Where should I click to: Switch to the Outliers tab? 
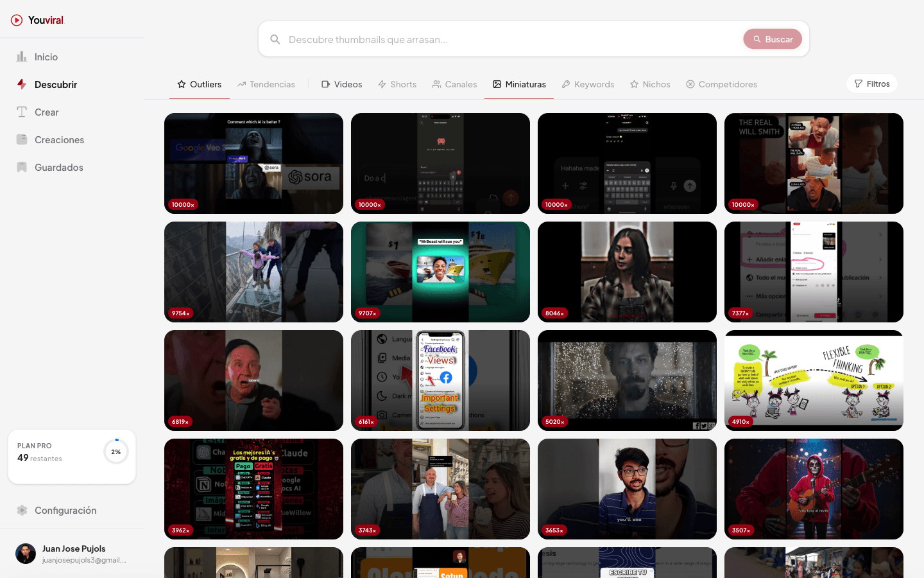tap(200, 84)
